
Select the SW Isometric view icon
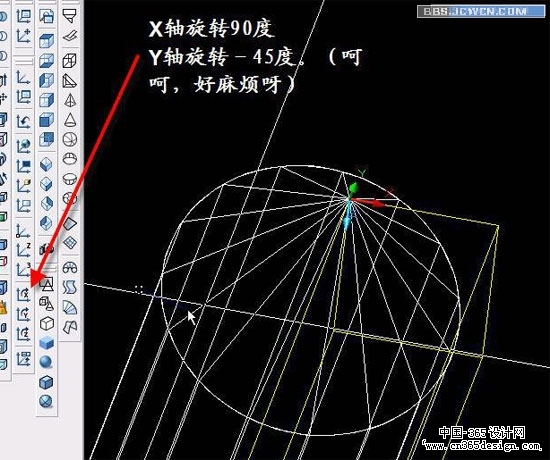(46, 164)
